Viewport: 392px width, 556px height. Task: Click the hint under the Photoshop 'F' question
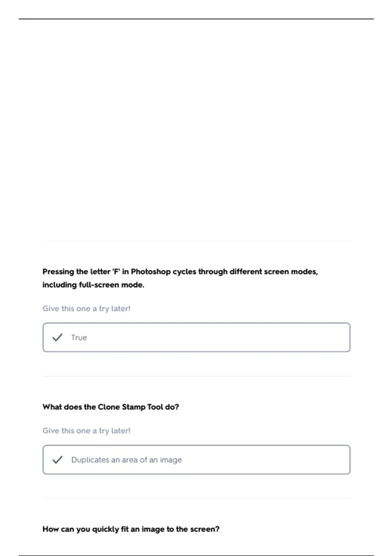[x=87, y=308]
